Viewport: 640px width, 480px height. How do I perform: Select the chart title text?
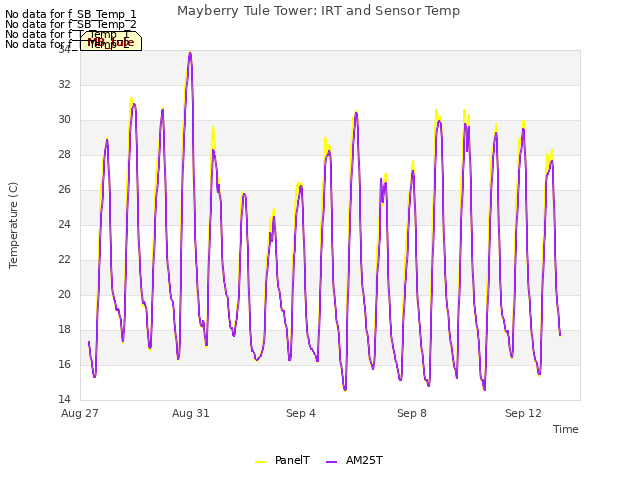(318, 11)
